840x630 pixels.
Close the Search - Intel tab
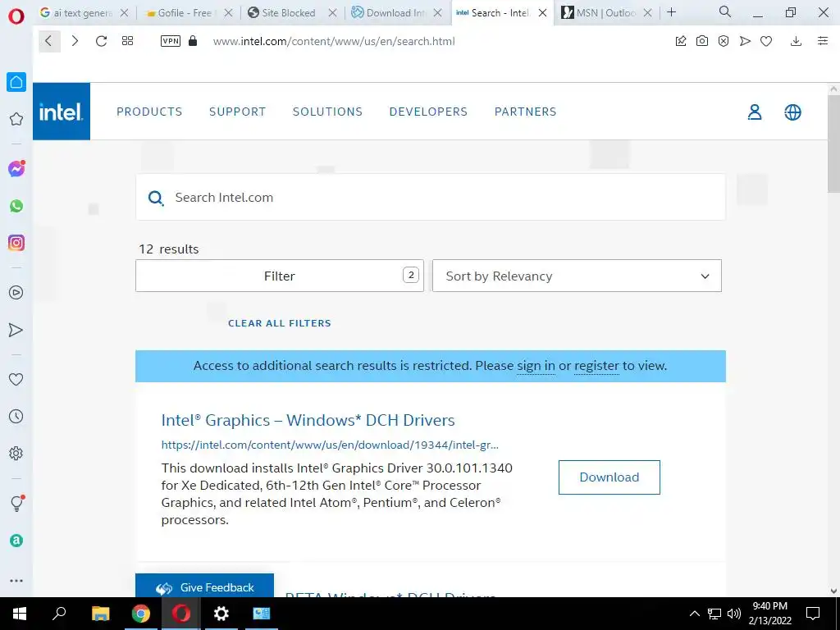[x=543, y=13]
